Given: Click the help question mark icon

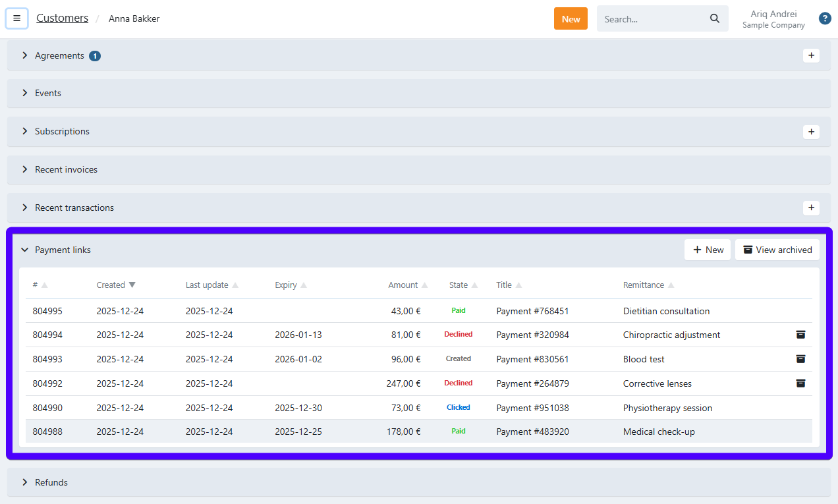Looking at the screenshot, I should point(824,18).
